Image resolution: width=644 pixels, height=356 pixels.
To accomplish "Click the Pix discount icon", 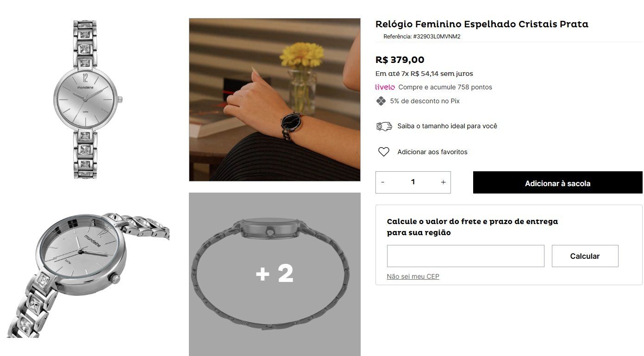I will 381,101.
